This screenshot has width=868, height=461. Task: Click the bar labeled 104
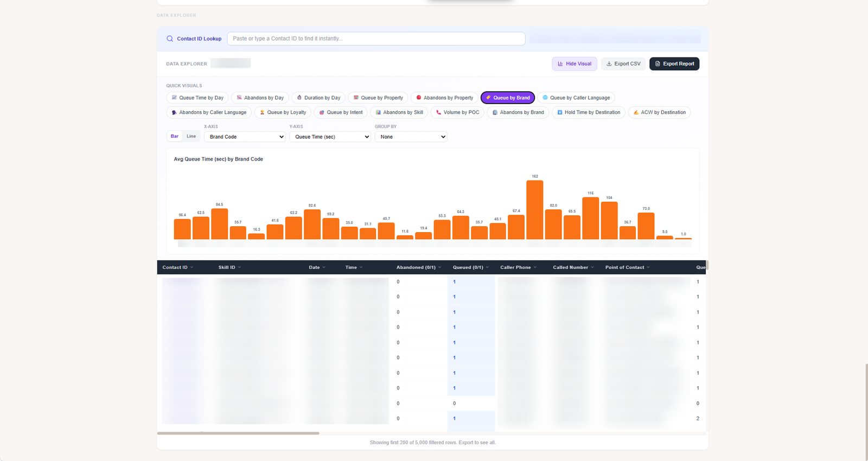point(609,220)
